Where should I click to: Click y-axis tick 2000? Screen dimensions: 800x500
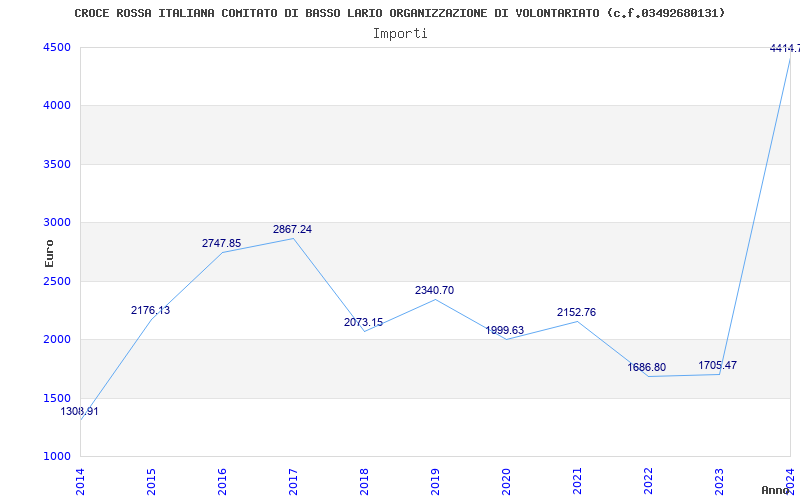pos(56,339)
